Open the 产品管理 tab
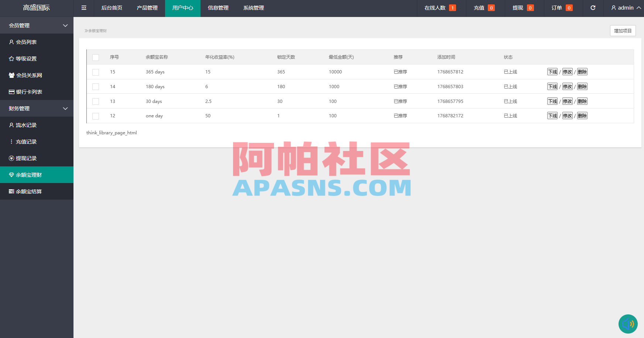 coord(147,8)
